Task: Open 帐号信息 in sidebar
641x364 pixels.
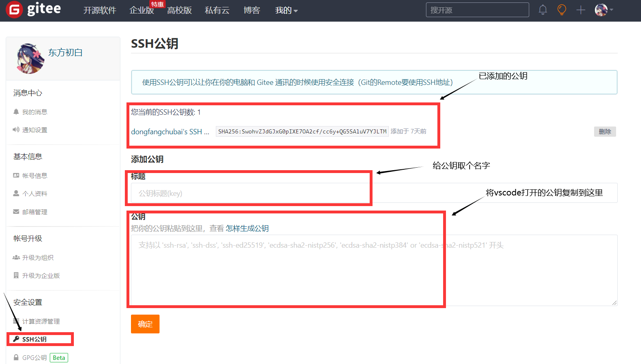Action: 35,175
